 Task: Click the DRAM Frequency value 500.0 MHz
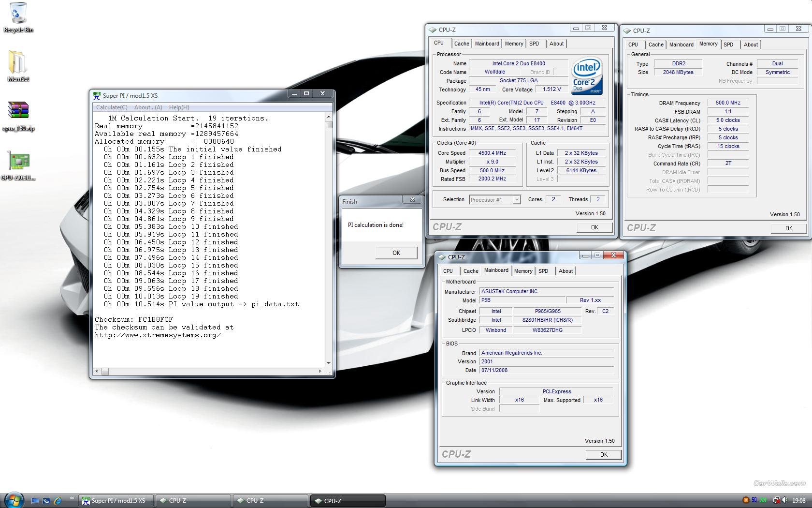click(x=728, y=103)
